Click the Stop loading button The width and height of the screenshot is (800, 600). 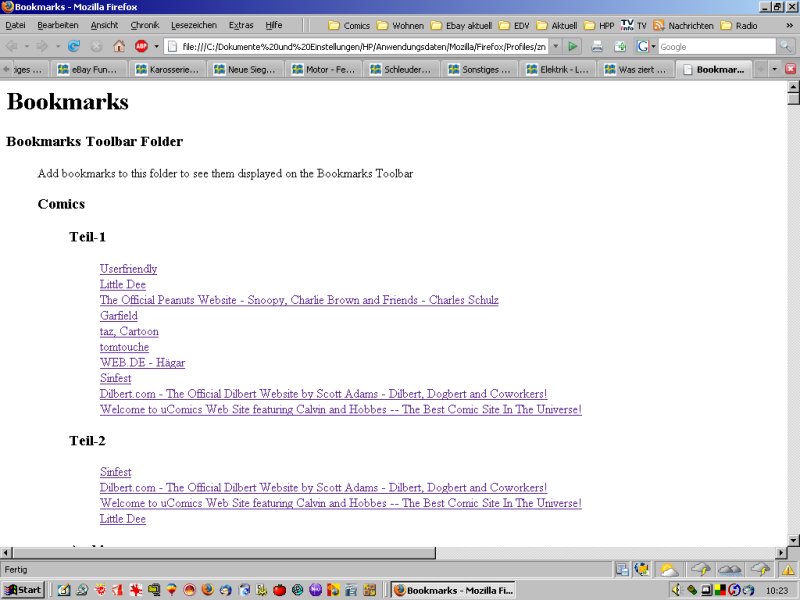pyautogui.click(x=96, y=46)
